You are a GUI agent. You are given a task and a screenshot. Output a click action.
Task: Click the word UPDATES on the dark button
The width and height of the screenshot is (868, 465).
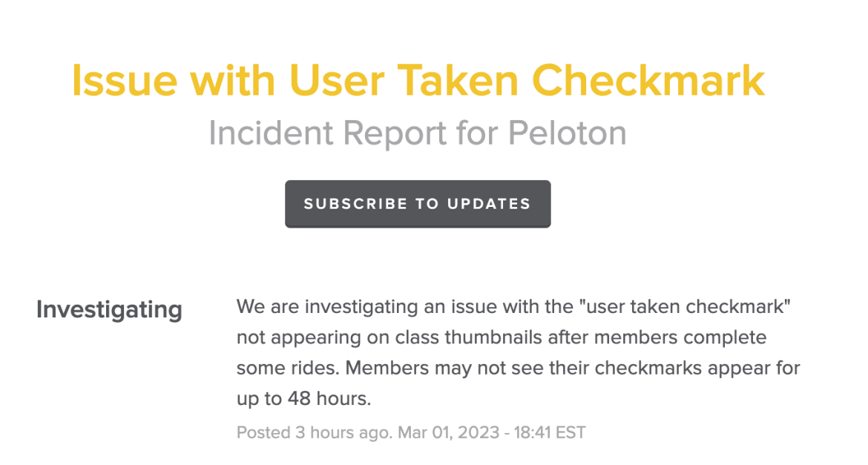pyautogui.click(x=489, y=204)
